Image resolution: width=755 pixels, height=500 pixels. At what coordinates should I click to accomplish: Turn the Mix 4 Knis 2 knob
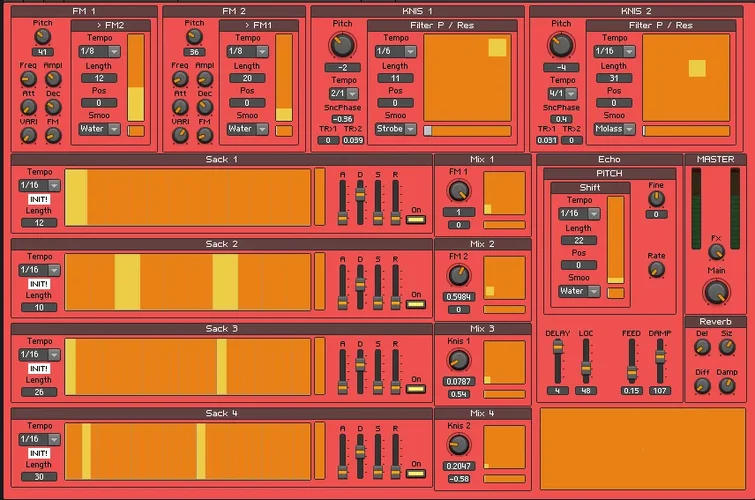[x=458, y=445]
